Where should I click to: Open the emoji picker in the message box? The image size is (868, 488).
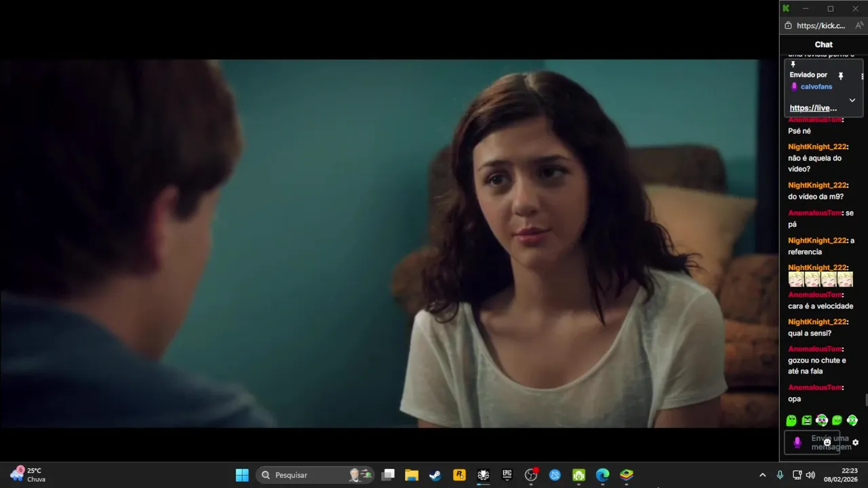point(827,443)
